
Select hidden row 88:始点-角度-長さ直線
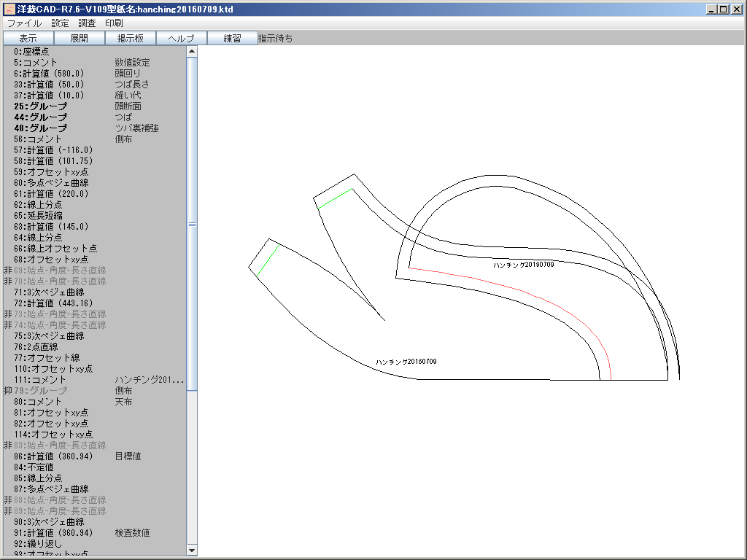95,500
